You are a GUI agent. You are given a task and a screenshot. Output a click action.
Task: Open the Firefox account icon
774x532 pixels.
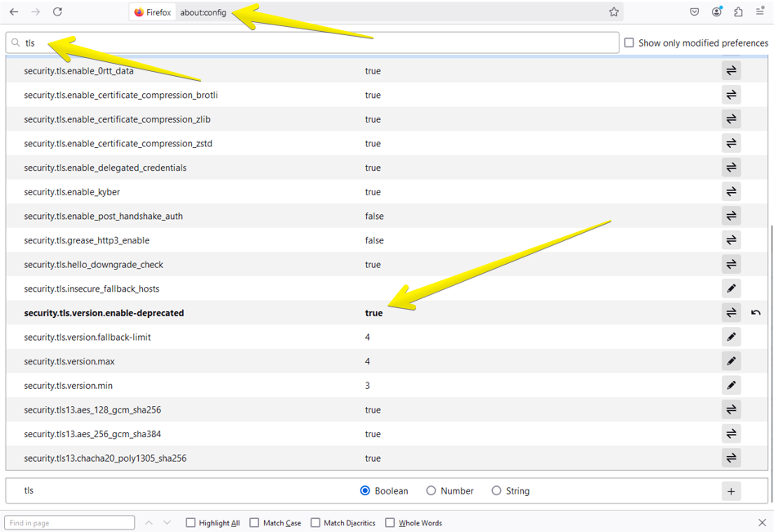[717, 12]
